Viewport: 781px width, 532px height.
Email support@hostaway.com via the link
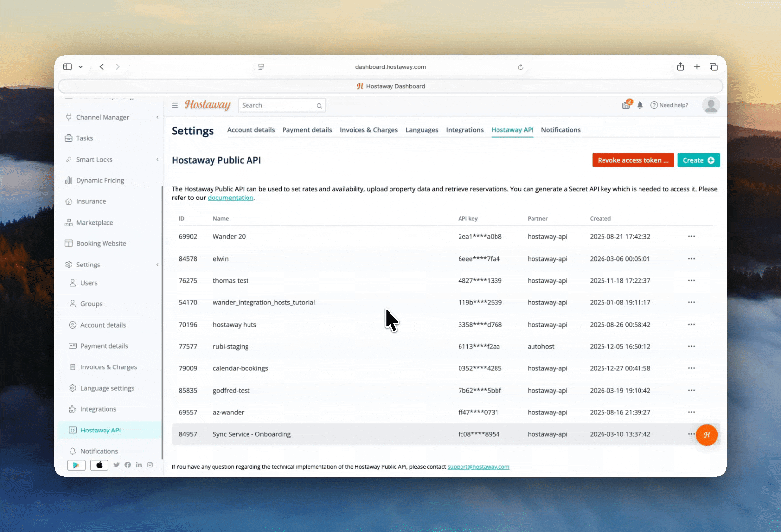click(478, 467)
